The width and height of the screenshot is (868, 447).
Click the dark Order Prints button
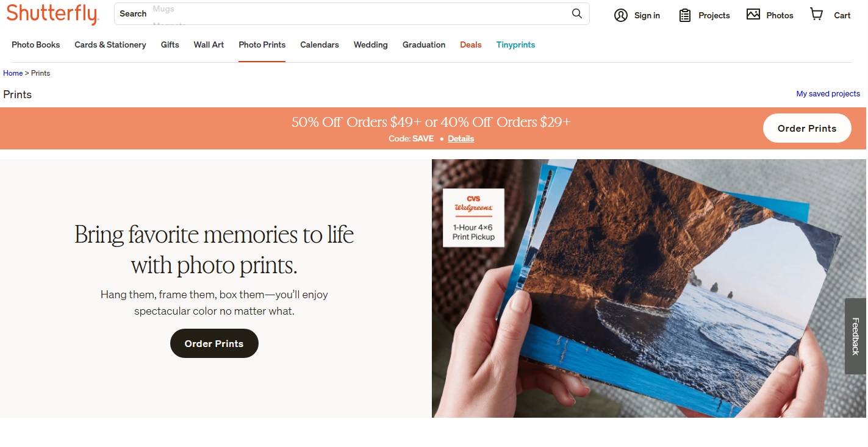[214, 343]
